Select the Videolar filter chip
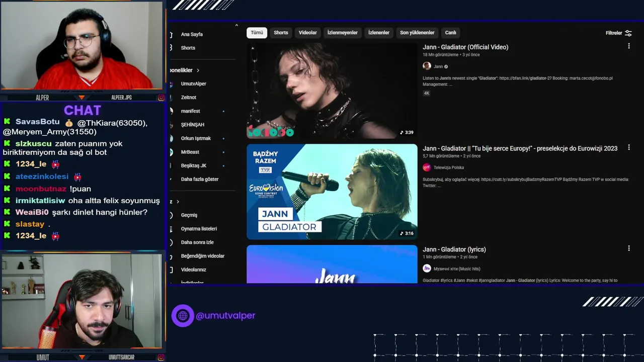The height and width of the screenshot is (362, 644). (308, 33)
